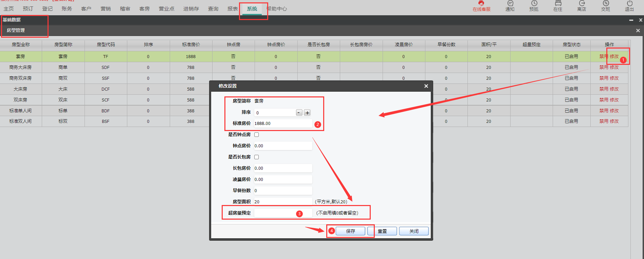Viewport: 644px width, 259px height.
Task: Open the 客房 menu
Action: (x=145, y=9)
